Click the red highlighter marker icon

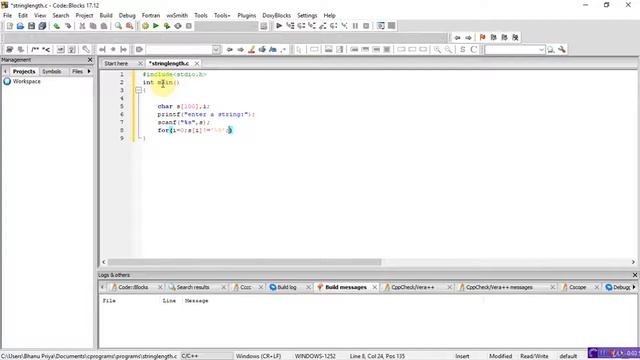(x=251, y=49)
